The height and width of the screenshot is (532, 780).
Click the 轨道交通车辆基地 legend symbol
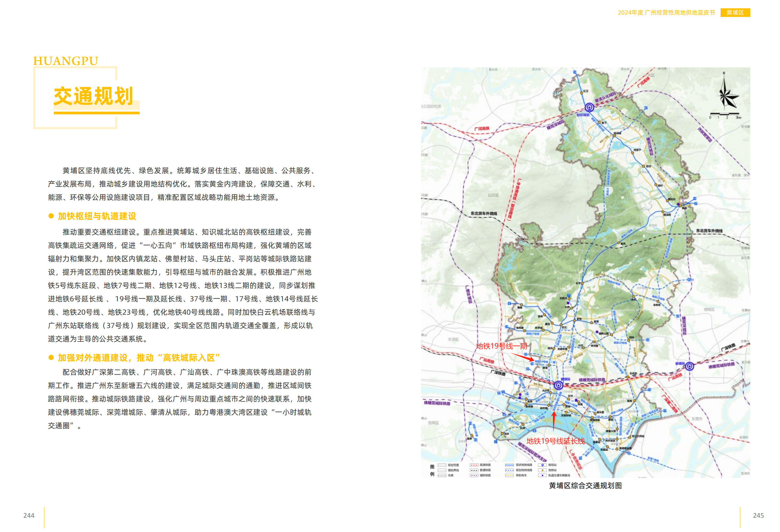(x=542, y=475)
